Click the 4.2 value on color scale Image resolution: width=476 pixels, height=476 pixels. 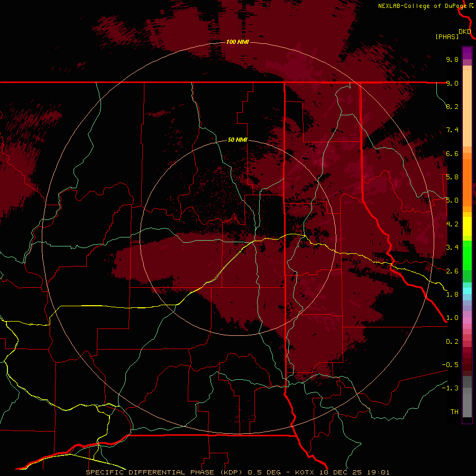point(452,224)
